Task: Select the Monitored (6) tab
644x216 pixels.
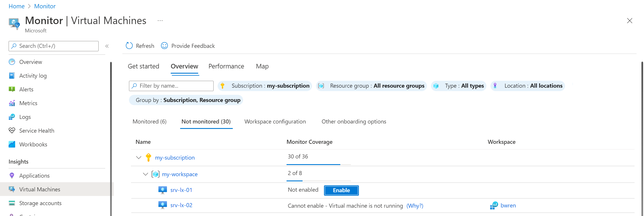Action: [x=150, y=122]
